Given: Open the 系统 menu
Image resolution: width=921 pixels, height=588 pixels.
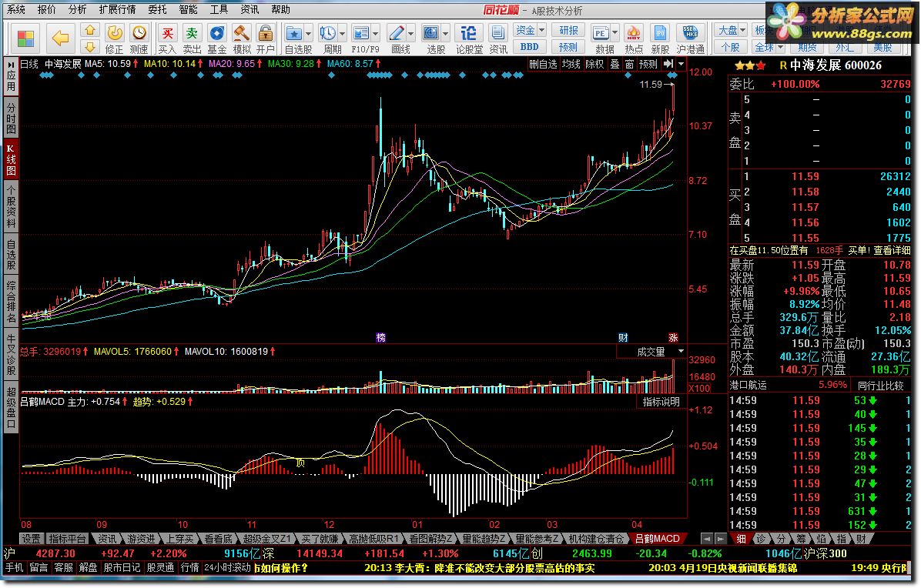Looking at the screenshot, I should coord(16,9).
